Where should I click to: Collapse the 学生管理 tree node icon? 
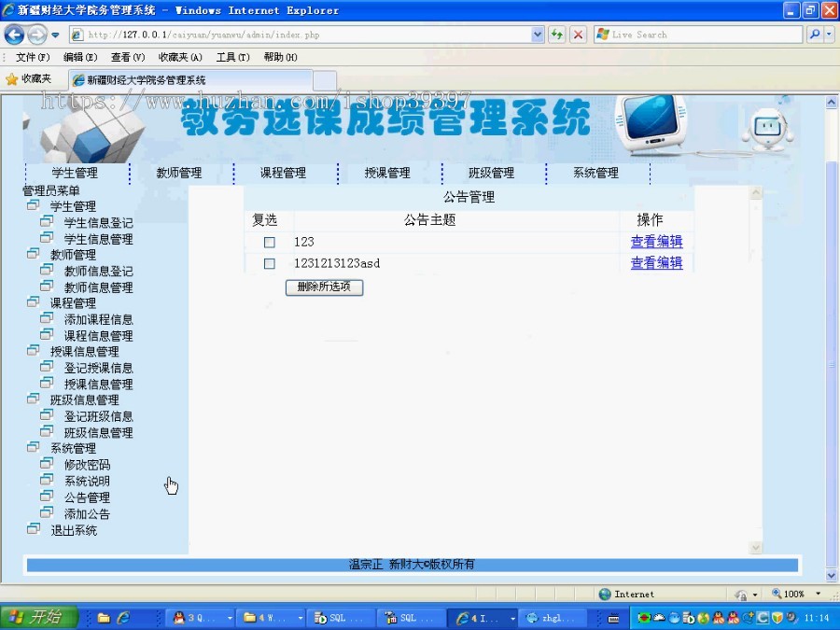[34, 205]
